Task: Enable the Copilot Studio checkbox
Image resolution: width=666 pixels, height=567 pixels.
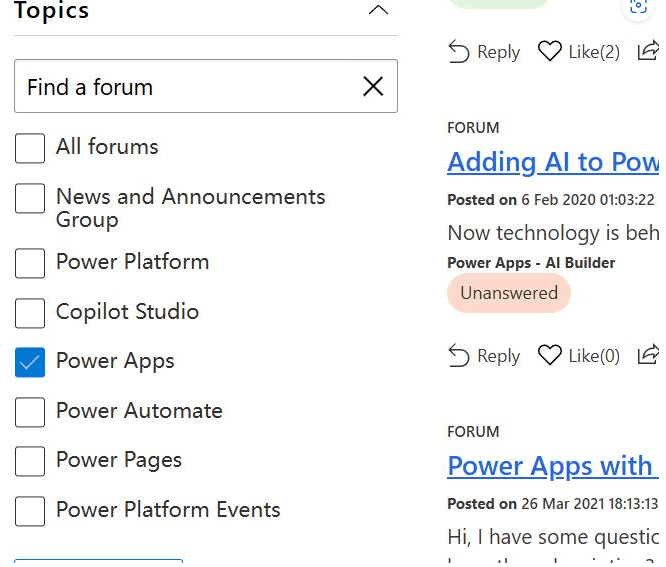Action: [30, 313]
